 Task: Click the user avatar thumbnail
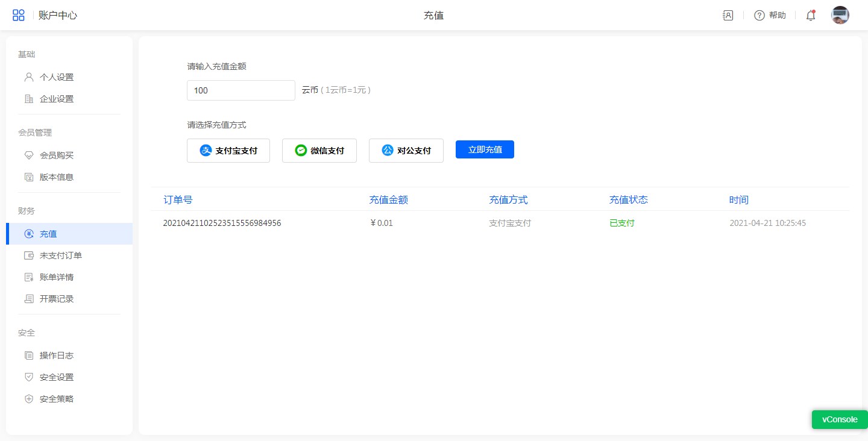pyautogui.click(x=840, y=16)
